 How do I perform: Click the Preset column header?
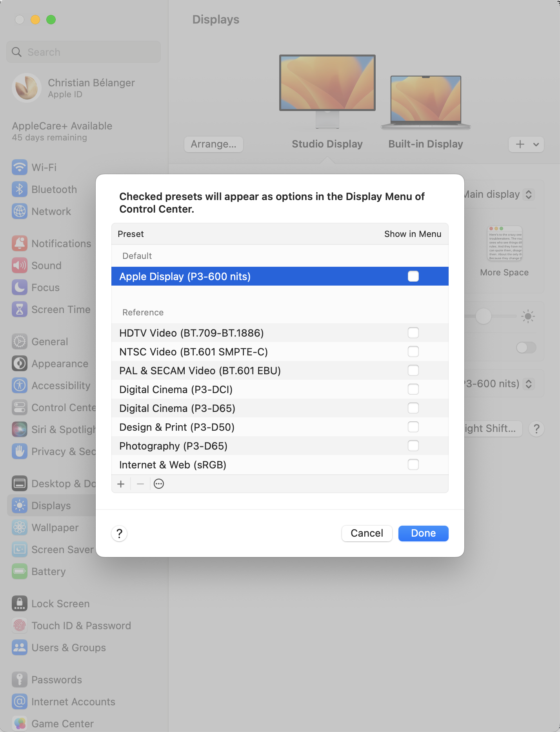pyautogui.click(x=131, y=234)
